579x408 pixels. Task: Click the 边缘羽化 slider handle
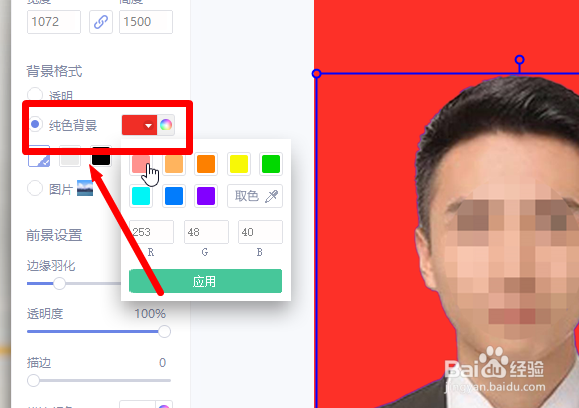click(x=59, y=284)
